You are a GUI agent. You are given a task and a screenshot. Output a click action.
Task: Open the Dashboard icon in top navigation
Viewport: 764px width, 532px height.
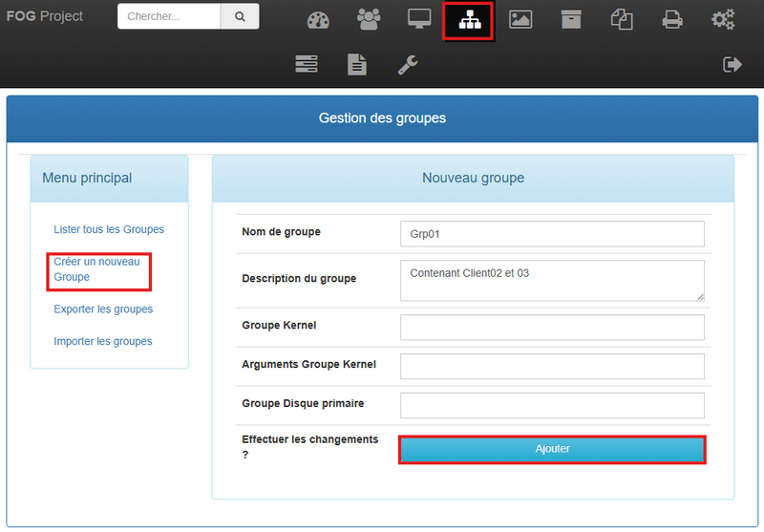pyautogui.click(x=318, y=20)
